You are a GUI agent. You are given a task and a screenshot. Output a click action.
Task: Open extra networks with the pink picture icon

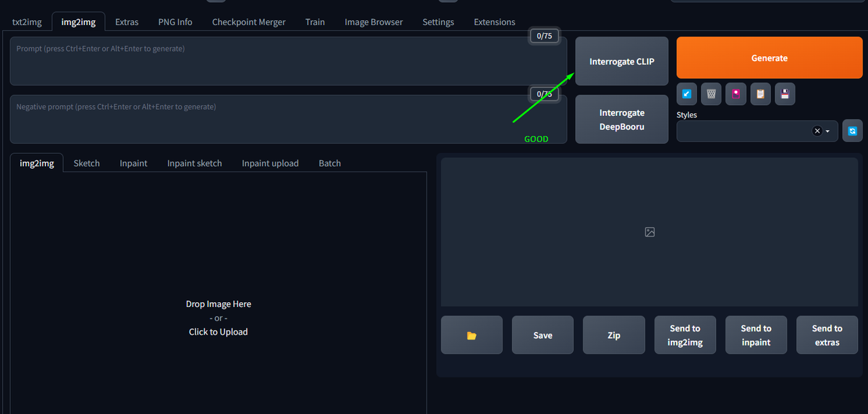tap(736, 94)
